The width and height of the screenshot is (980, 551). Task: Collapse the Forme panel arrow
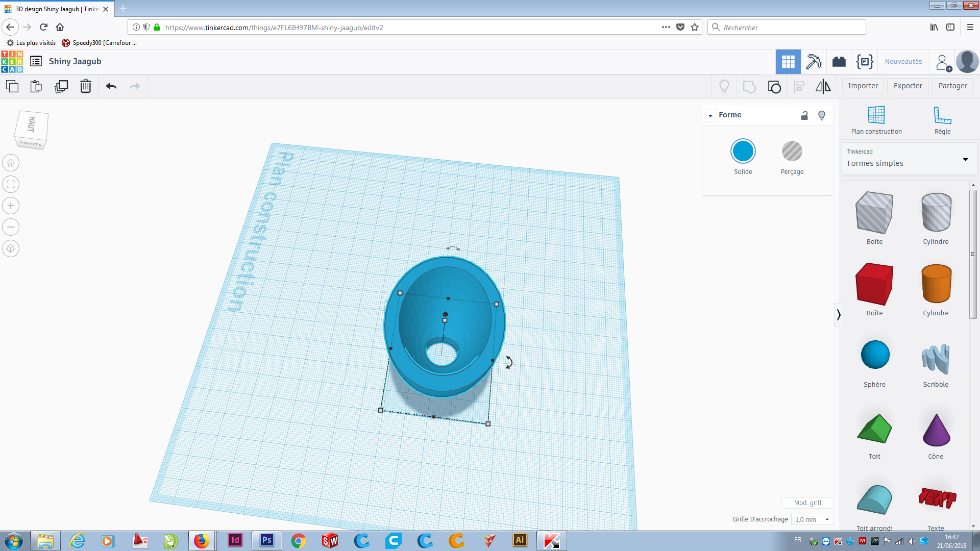pyautogui.click(x=710, y=115)
